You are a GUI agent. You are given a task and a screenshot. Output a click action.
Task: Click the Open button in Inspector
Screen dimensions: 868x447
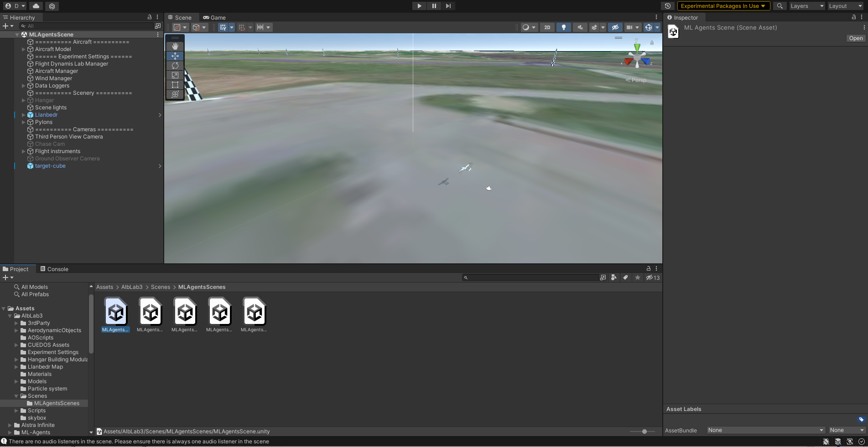pos(856,38)
